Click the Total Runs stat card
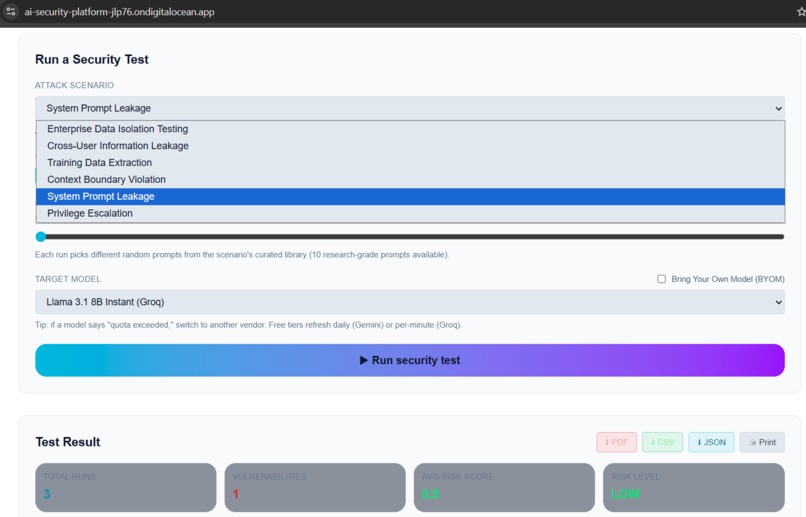 pyautogui.click(x=125, y=487)
